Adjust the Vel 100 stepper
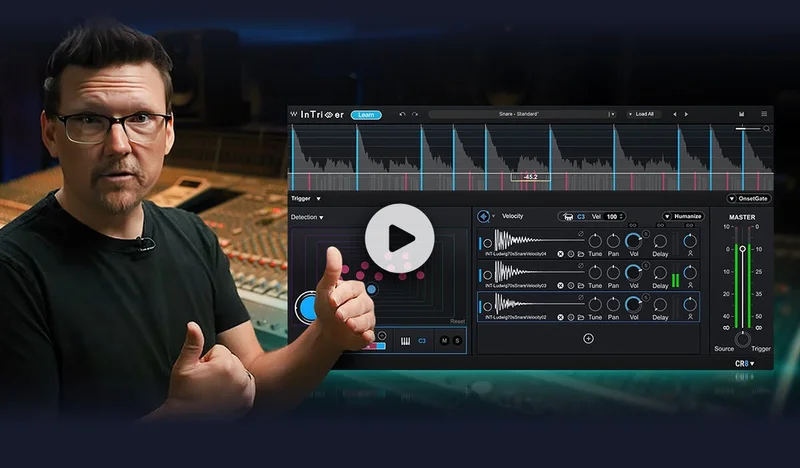 [x=614, y=217]
